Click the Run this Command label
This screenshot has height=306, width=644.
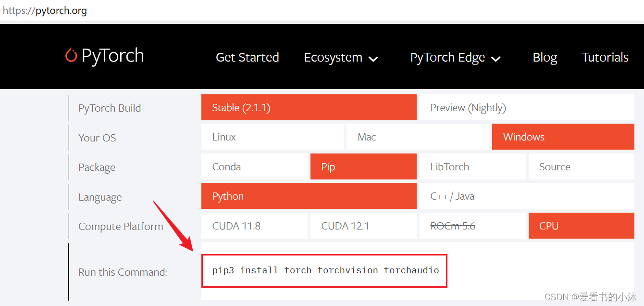tap(123, 272)
